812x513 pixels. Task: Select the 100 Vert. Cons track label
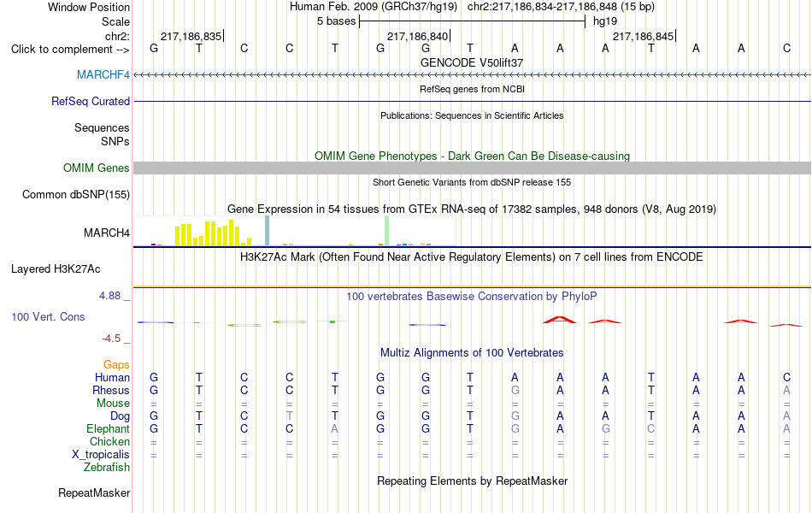48,316
